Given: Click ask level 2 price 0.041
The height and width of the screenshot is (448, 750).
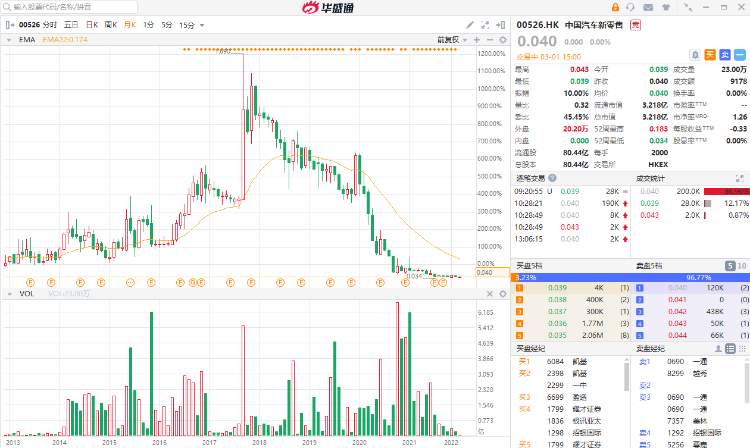Looking at the screenshot, I should 677,300.
